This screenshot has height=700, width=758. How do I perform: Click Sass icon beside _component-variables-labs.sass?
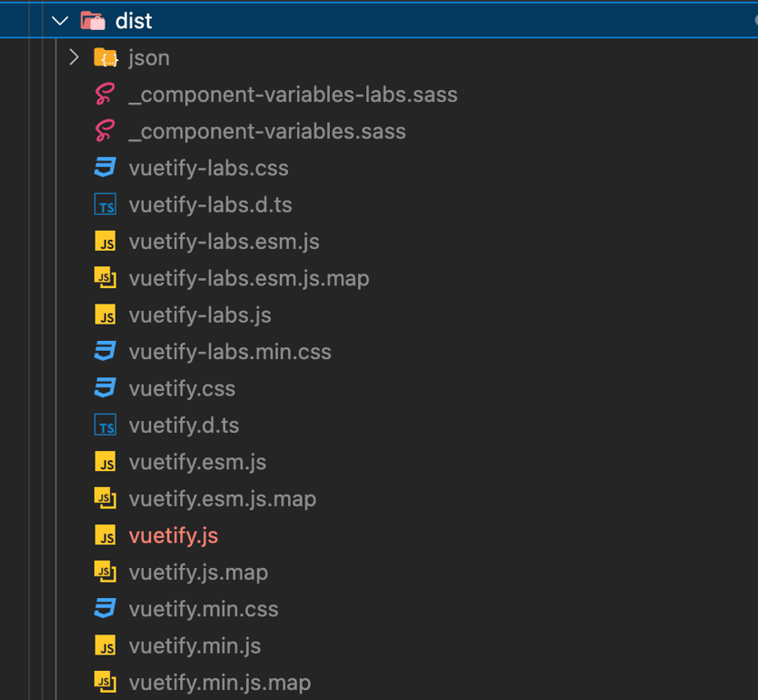click(x=106, y=95)
